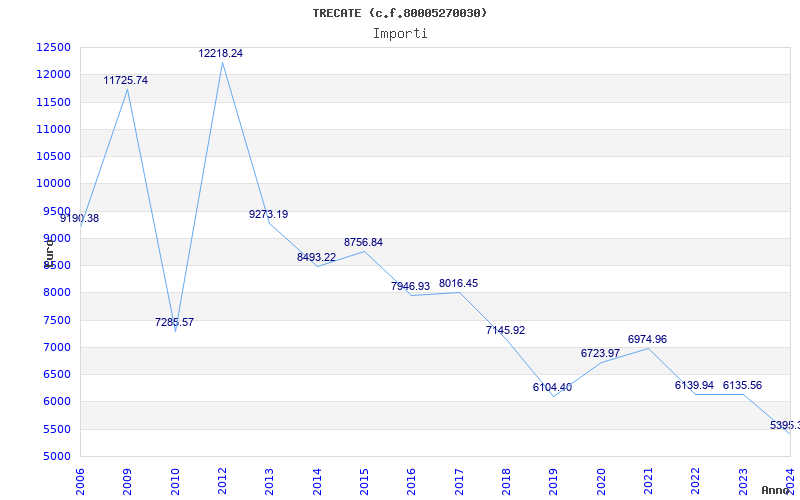This screenshot has height=500, width=800.
Task: Click the y-axis value 7500
Action: (x=58, y=320)
